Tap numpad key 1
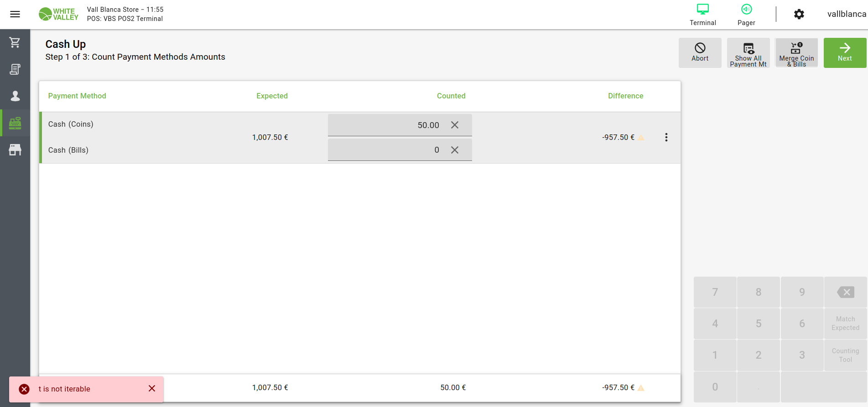Image resolution: width=868 pixels, height=407 pixels. [x=715, y=355]
